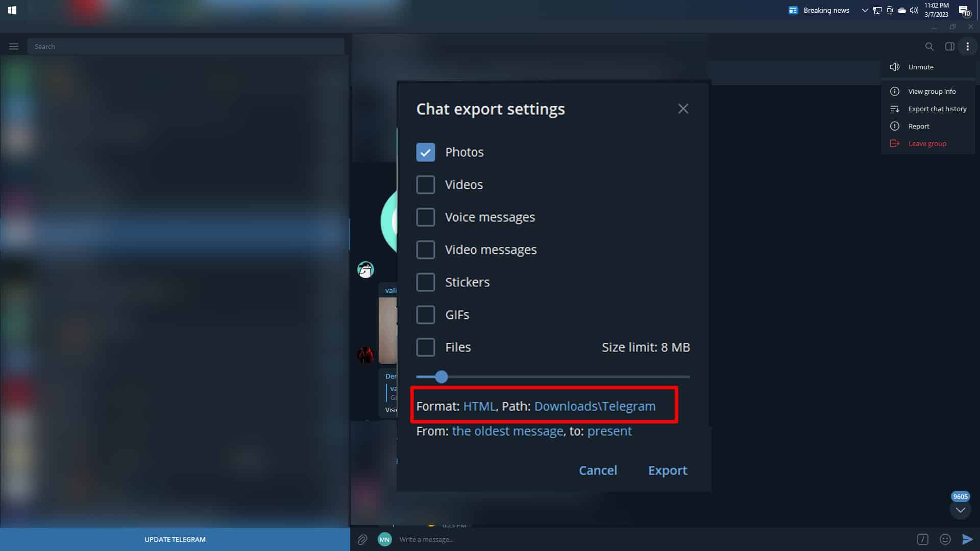
Task: Click the Report group icon
Action: point(895,126)
